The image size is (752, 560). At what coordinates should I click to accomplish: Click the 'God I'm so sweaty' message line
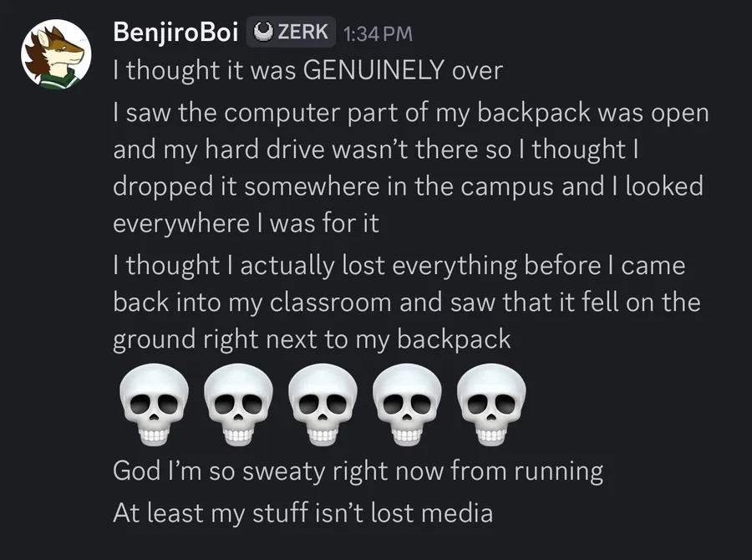358,471
